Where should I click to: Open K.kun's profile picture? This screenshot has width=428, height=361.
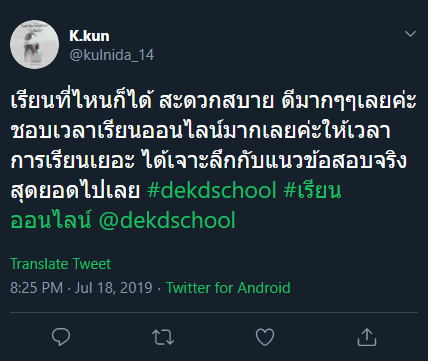pos(34,45)
